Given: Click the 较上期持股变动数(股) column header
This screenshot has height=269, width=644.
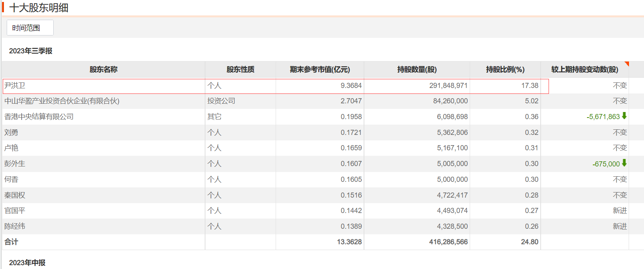Looking at the screenshot, I should 585,69.
